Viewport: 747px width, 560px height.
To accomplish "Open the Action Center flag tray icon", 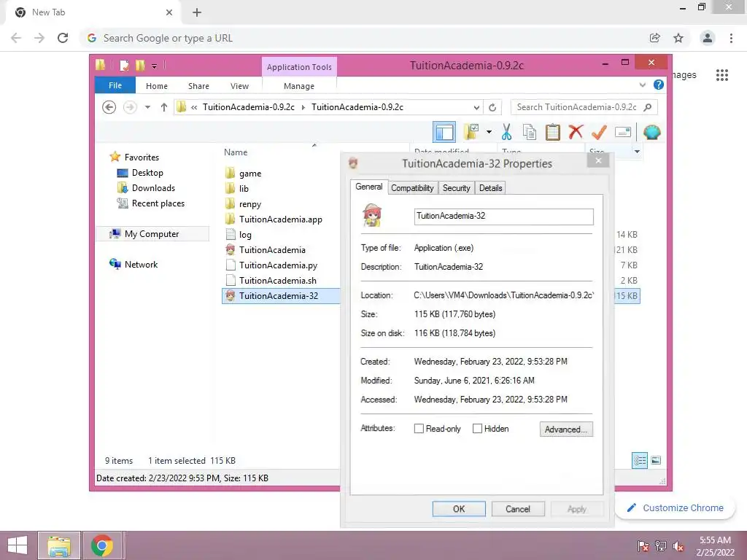I will [x=643, y=546].
